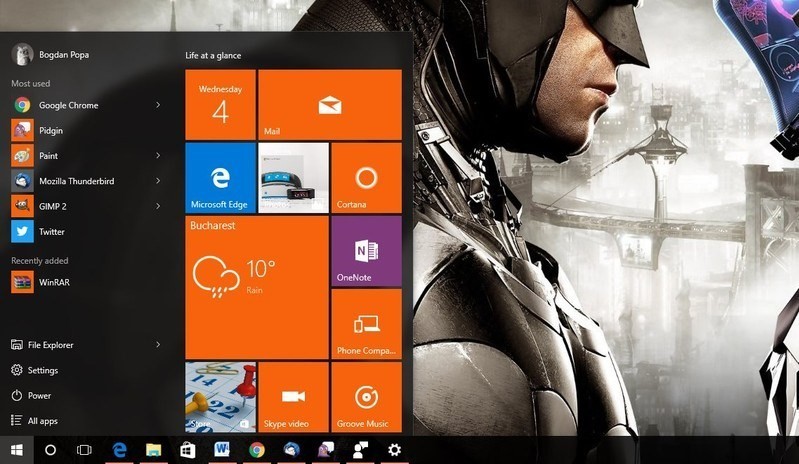Click the Thunderbird icon in the taskbar
The image size is (799, 464).
point(291,450)
